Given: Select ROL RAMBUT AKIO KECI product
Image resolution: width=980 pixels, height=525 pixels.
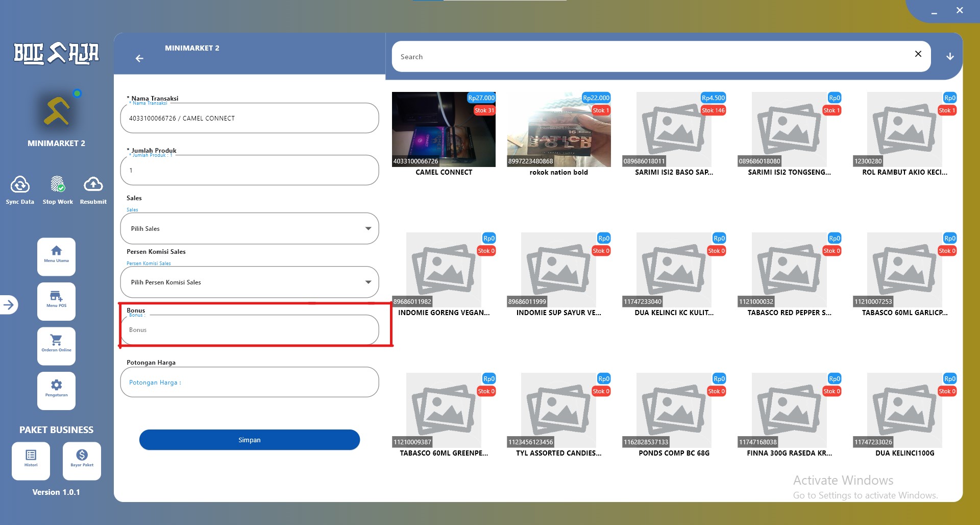Looking at the screenshot, I should coord(904,129).
